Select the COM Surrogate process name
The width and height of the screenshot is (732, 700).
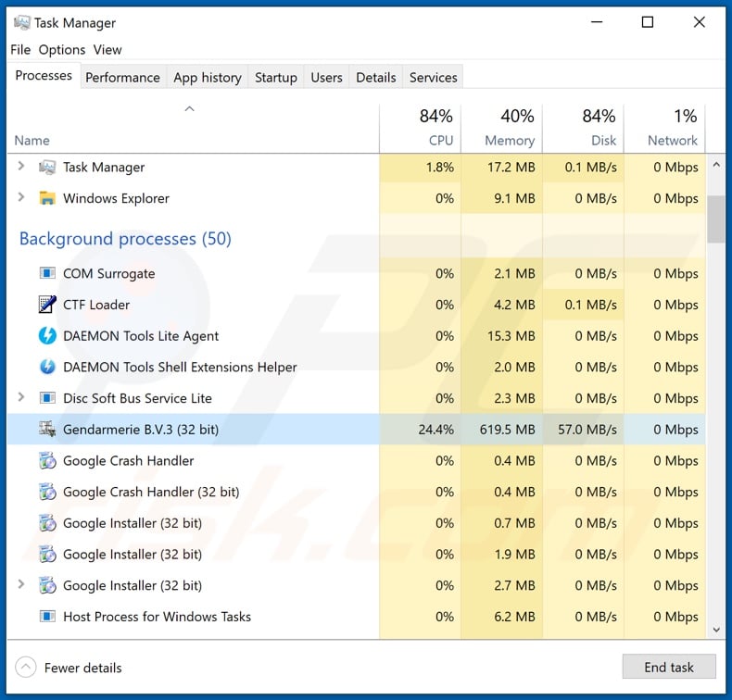coord(108,273)
